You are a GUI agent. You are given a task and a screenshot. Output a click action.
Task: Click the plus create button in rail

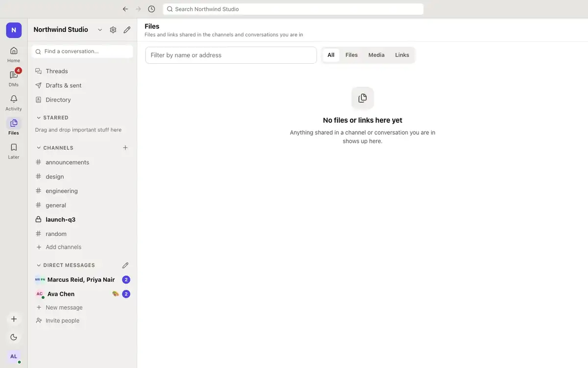click(14, 319)
